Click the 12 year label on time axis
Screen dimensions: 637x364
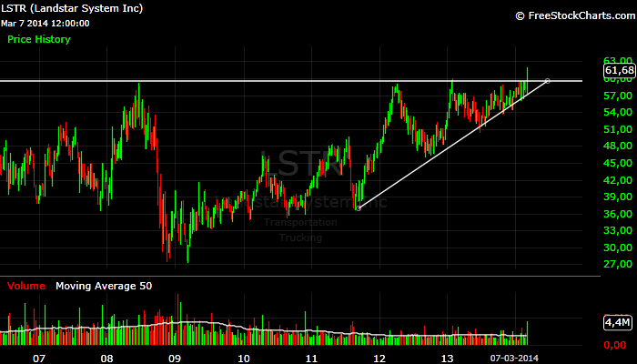coord(379,359)
